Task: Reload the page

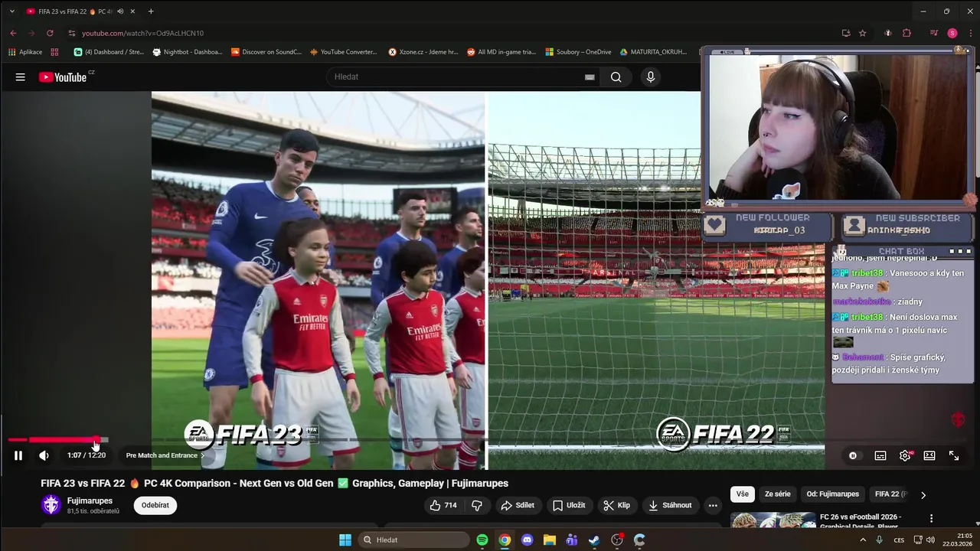Action: click(50, 33)
